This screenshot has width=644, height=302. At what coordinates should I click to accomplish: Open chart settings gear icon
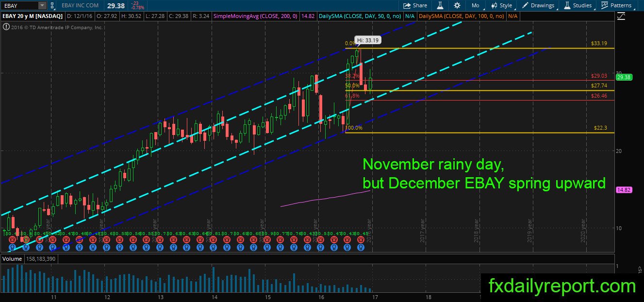click(457, 5)
